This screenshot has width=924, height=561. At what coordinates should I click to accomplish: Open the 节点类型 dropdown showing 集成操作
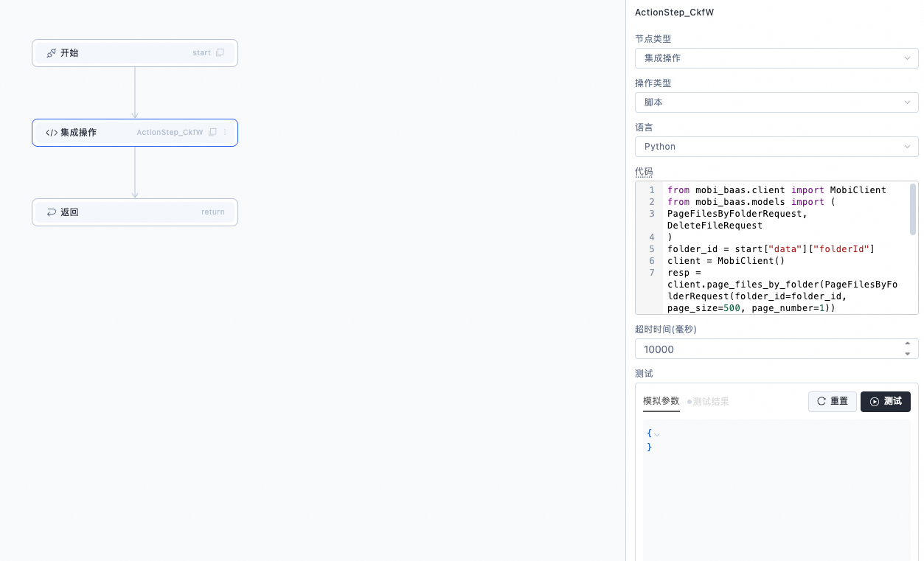coord(777,58)
